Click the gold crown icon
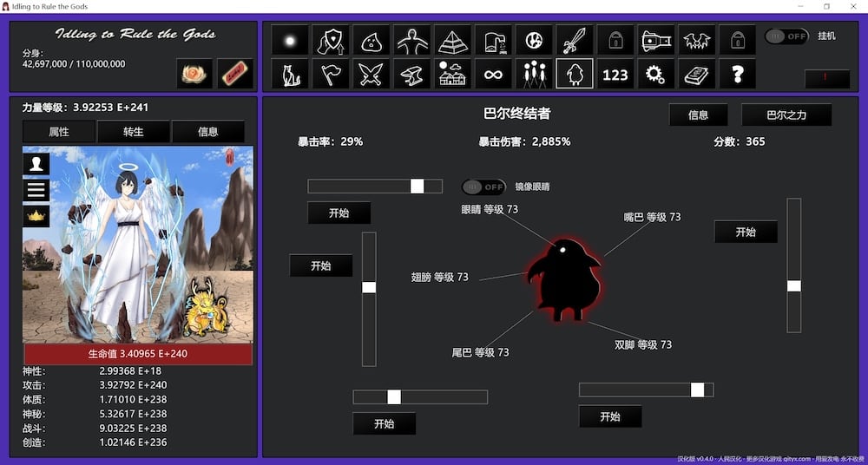Image resolution: width=868 pixels, height=465 pixels. pyautogui.click(x=36, y=216)
